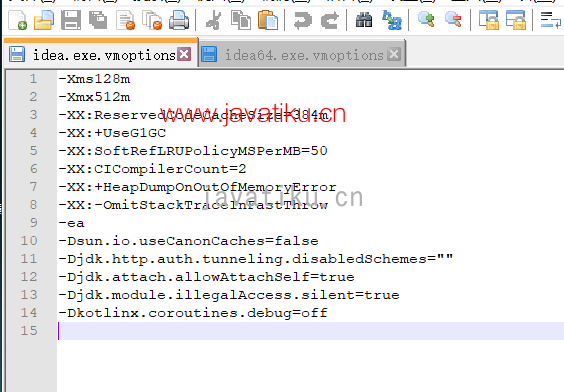Click the -ea line
The image size is (564, 392).
(x=72, y=223)
